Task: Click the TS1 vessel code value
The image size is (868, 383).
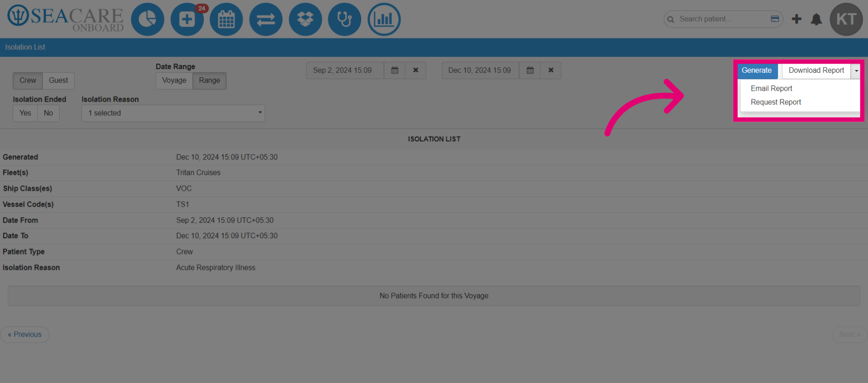Action: (x=183, y=205)
